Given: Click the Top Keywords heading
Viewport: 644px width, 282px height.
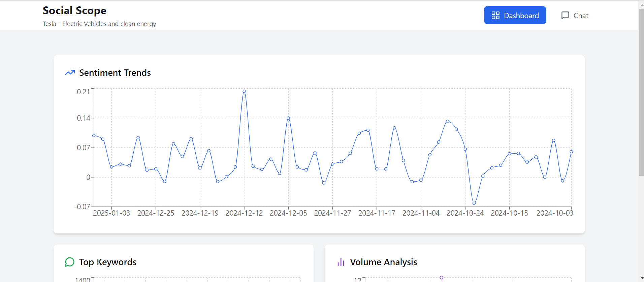Looking at the screenshot, I should [x=108, y=262].
